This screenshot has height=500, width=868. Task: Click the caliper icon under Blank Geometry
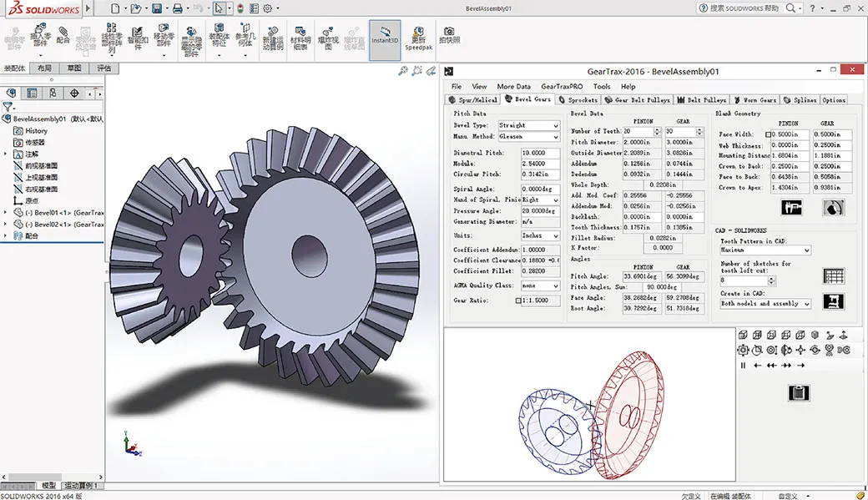pyautogui.click(x=791, y=208)
